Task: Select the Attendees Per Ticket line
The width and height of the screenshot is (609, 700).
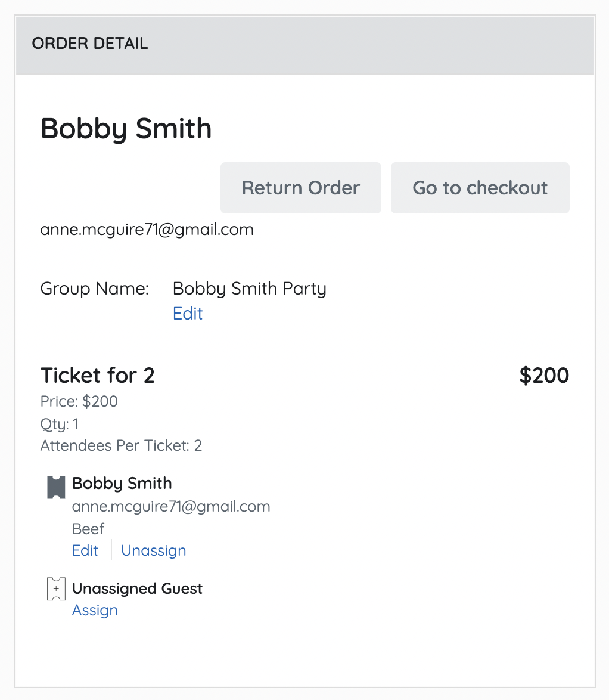Action: click(x=121, y=445)
